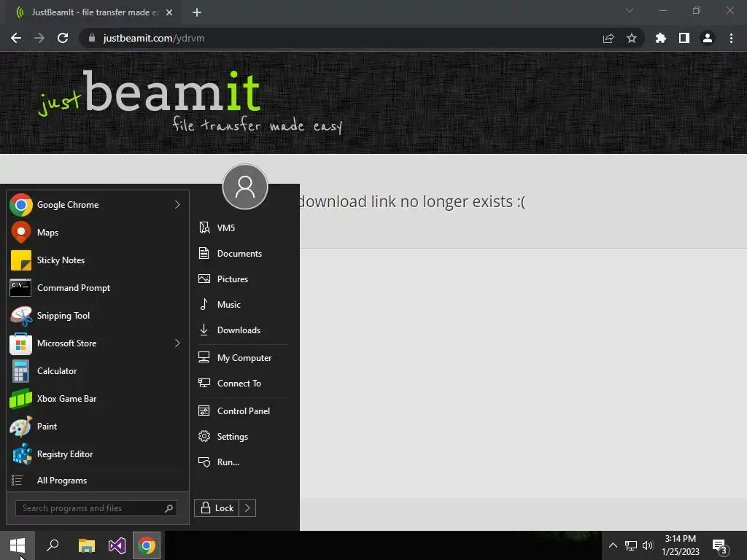Click the address bar URL

pyautogui.click(x=154, y=38)
